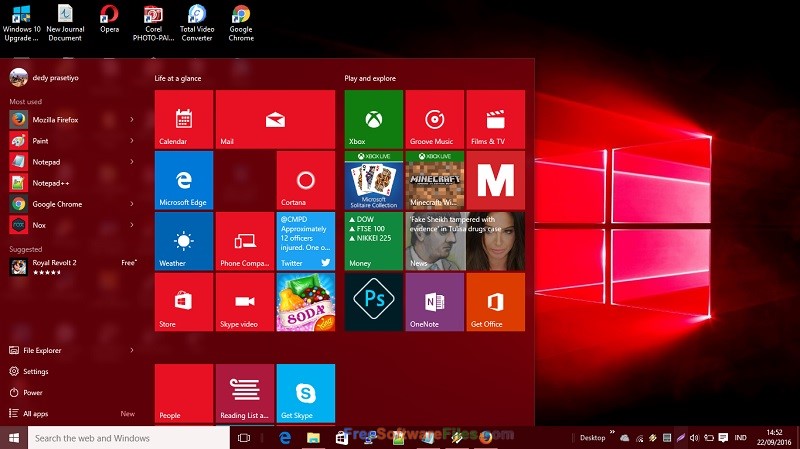This screenshot has width=800, height=449.
Task: Open the Xbox tile
Action: point(373,119)
